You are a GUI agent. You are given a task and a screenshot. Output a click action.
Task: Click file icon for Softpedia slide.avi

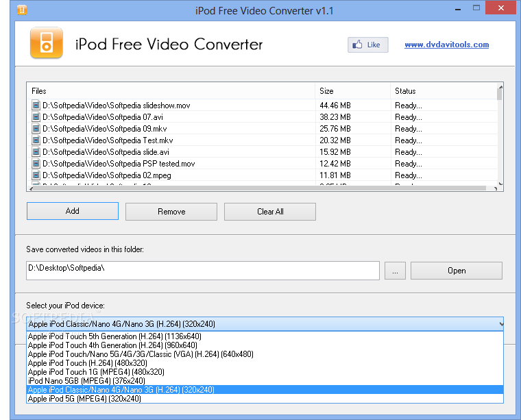click(36, 151)
